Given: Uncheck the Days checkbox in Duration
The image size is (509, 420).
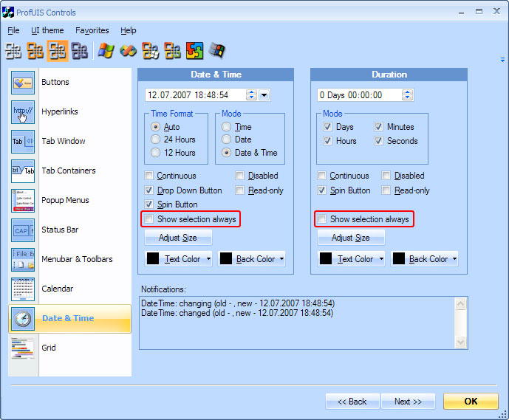Looking at the screenshot, I should tap(327, 126).
